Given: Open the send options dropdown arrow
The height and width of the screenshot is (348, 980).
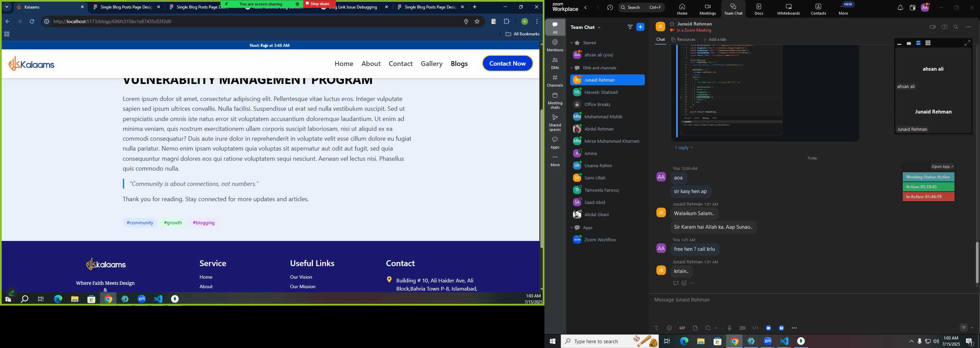Looking at the screenshot, I should click(972, 328).
